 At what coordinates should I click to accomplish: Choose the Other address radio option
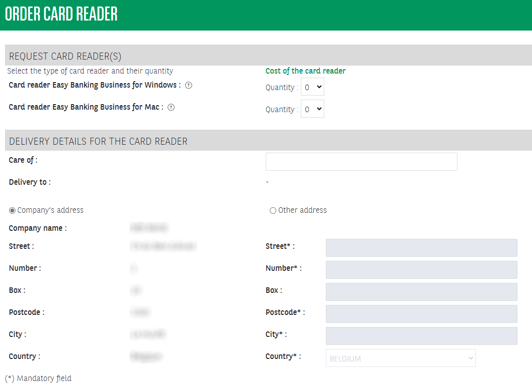(273, 211)
